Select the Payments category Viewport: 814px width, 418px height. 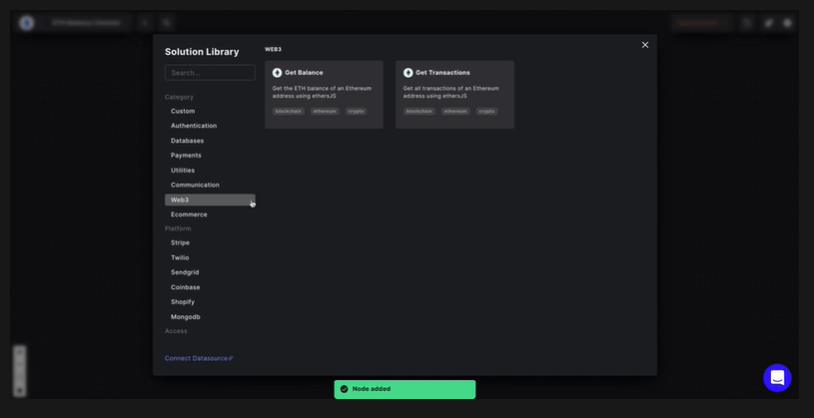point(186,155)
